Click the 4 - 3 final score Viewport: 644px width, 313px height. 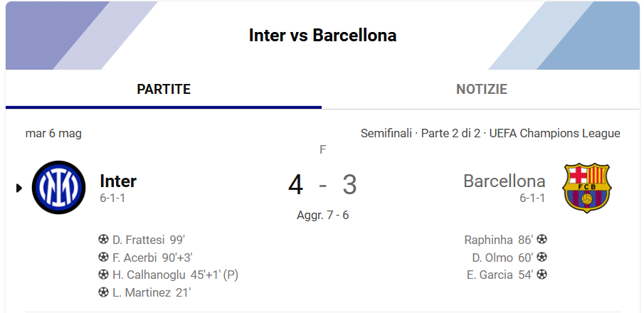pos(322,185)
